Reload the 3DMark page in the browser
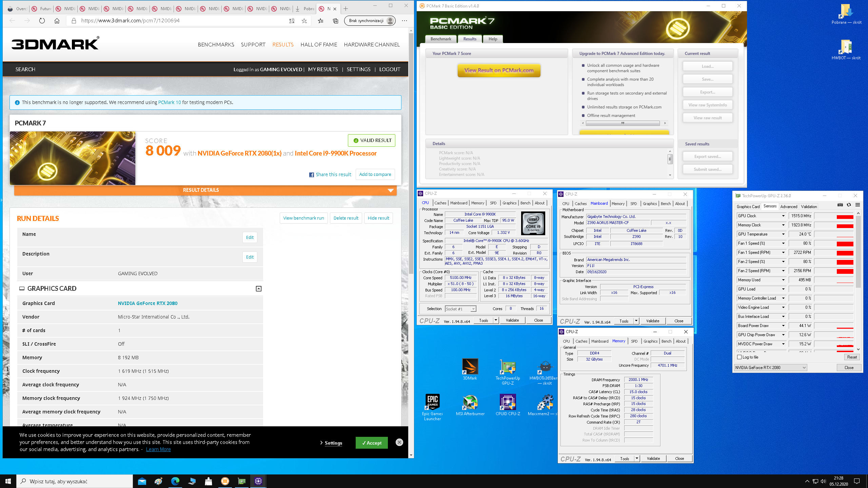This screenshot has height=488, width=868. (x=42, y=21)
